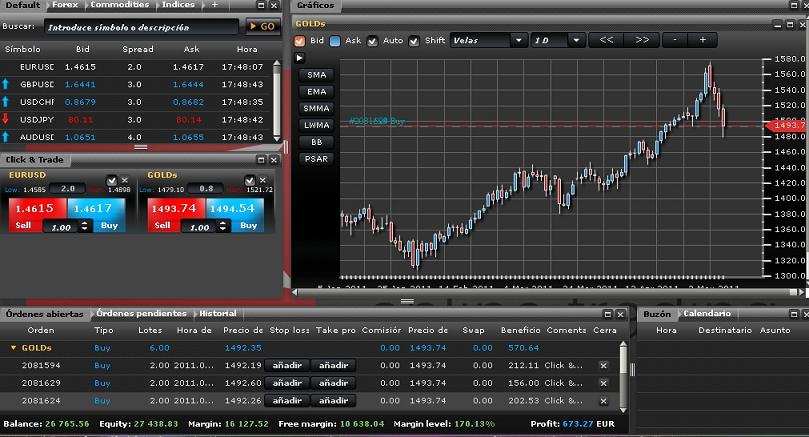Zoom out chart with minus button
This screenshot has width=809, height=437.
675,40
